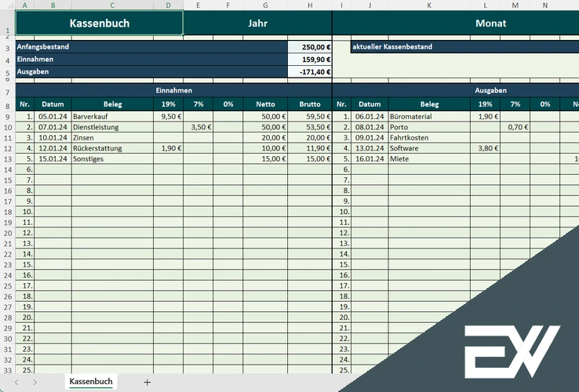Click the 3,50 € tax cell
Image resolution: width=579 pixels, height=392 pixels.
(x=198, y=127)
